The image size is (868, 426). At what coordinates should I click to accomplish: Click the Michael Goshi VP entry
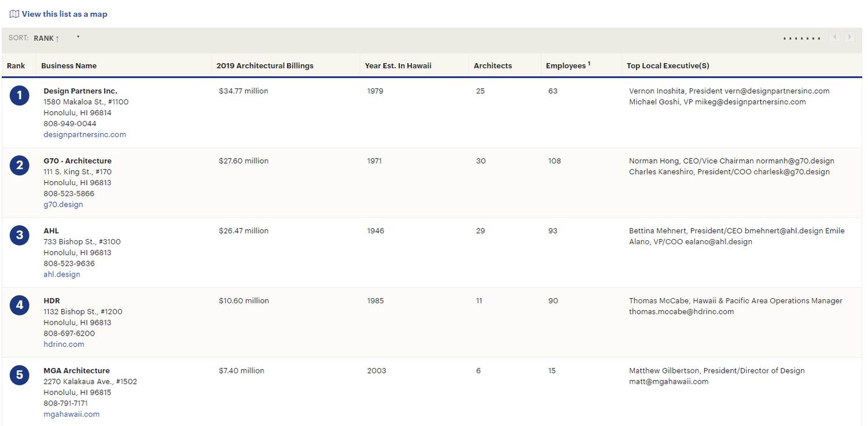click(718, 102)
